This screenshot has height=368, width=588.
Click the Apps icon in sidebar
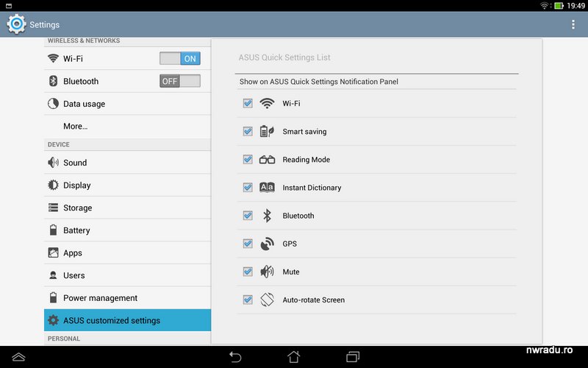(53, 252)
